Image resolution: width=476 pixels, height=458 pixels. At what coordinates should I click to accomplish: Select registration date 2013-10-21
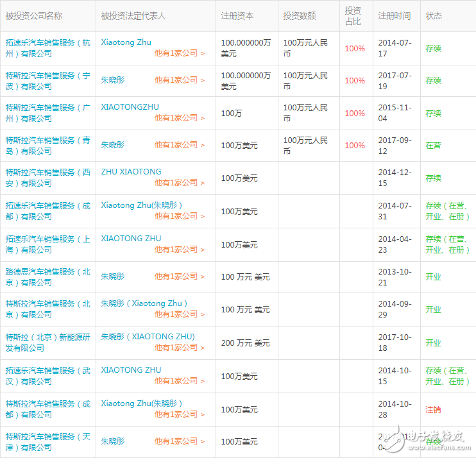click(395, 277)
